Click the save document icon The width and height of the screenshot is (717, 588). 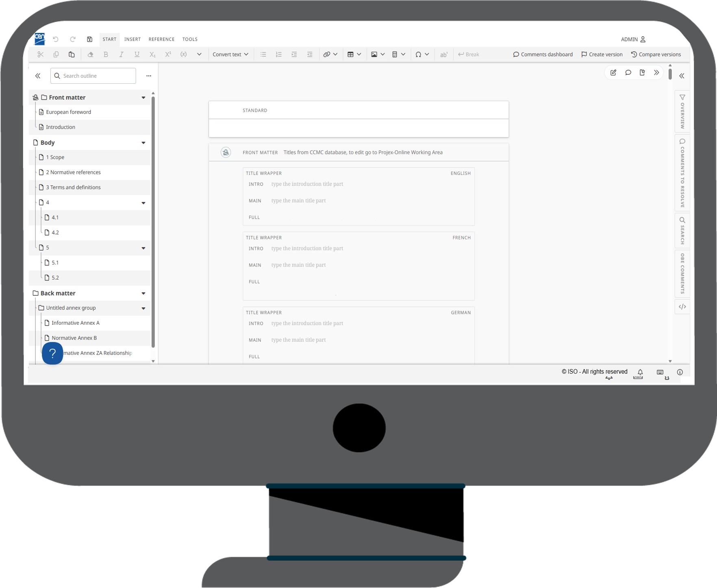[x=89, y=39]
